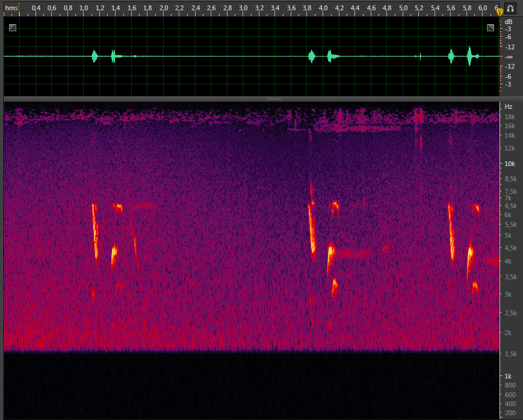Click the 2,0 mark on the time ruler

pyautogui.click(x=164, y=8)
